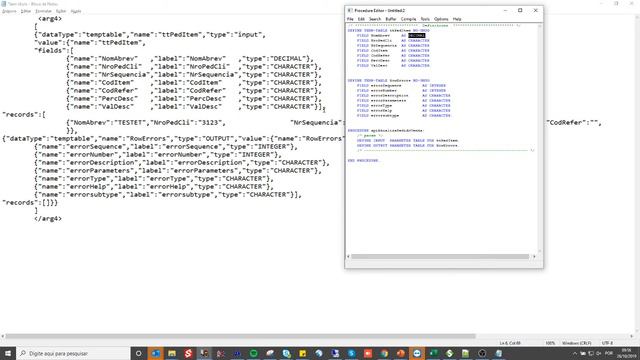This screenshot has width=640, height=360.
Task: Click the </arg4> closing tag in Notepad
Action: (48, 218)
